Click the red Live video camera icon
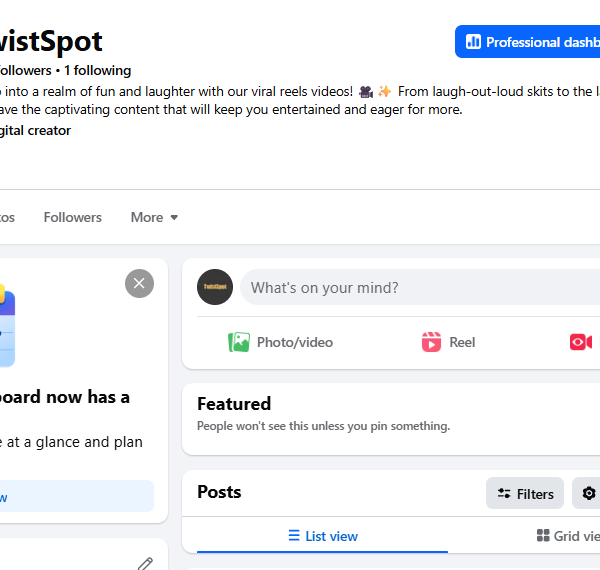 tap(581, 342)
